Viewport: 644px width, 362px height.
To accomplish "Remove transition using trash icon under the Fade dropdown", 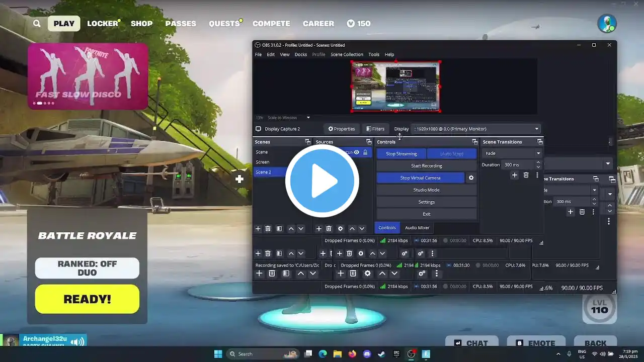I will click(526, 175).
